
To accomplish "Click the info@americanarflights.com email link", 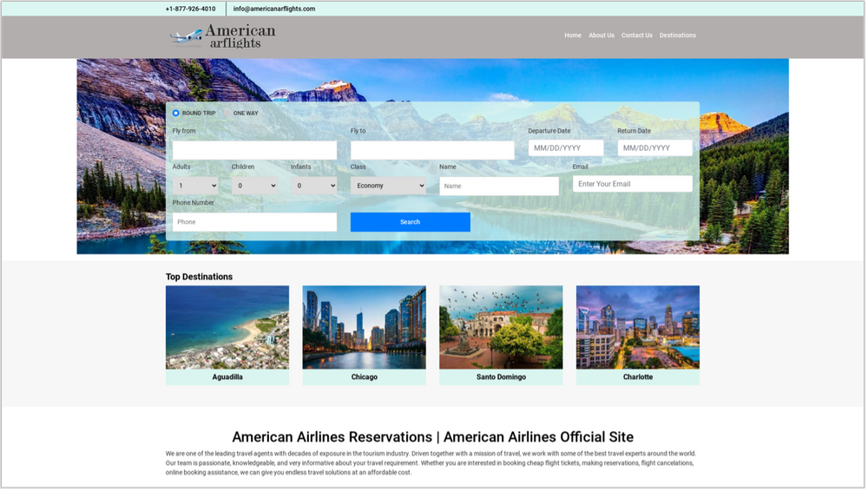I will click(x=274, y=9).
